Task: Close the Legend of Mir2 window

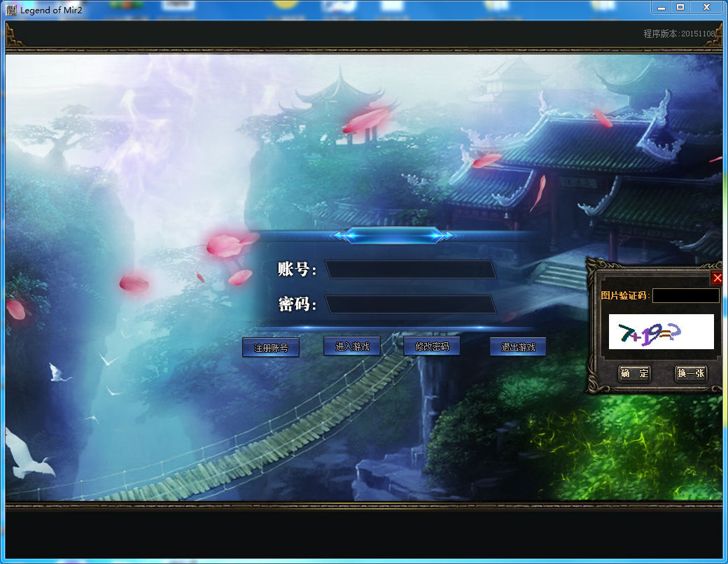Action: coord(706,8)
